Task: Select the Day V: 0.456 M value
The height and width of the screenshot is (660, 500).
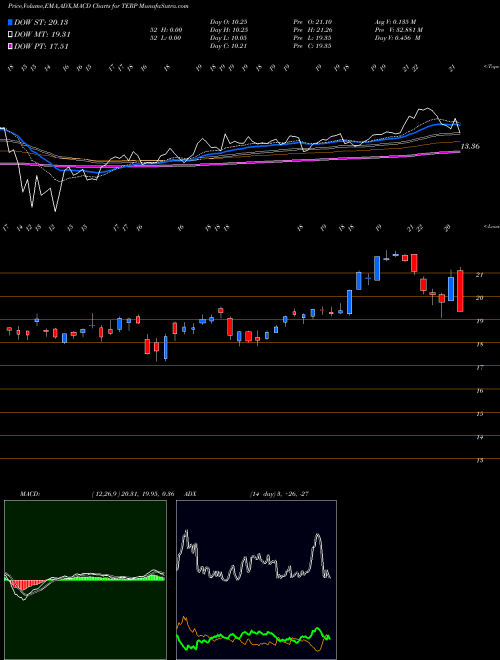Action: (x=397, y=38)
